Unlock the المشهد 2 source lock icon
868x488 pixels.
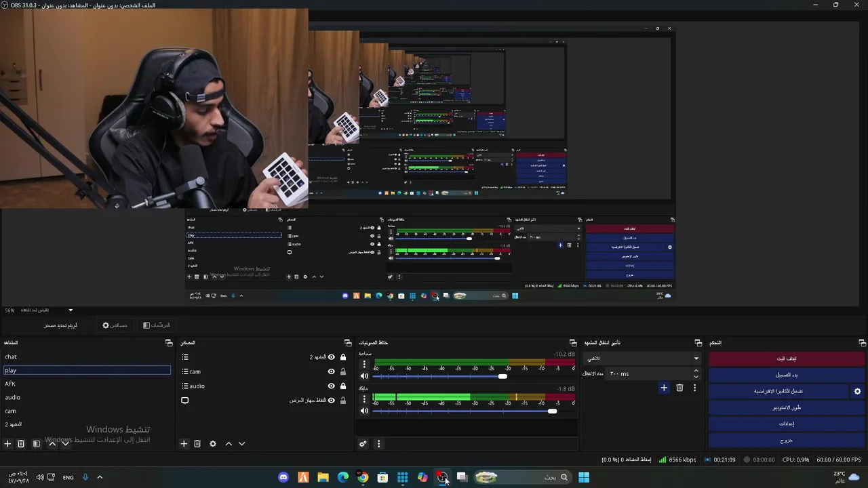tap(343, 357)
